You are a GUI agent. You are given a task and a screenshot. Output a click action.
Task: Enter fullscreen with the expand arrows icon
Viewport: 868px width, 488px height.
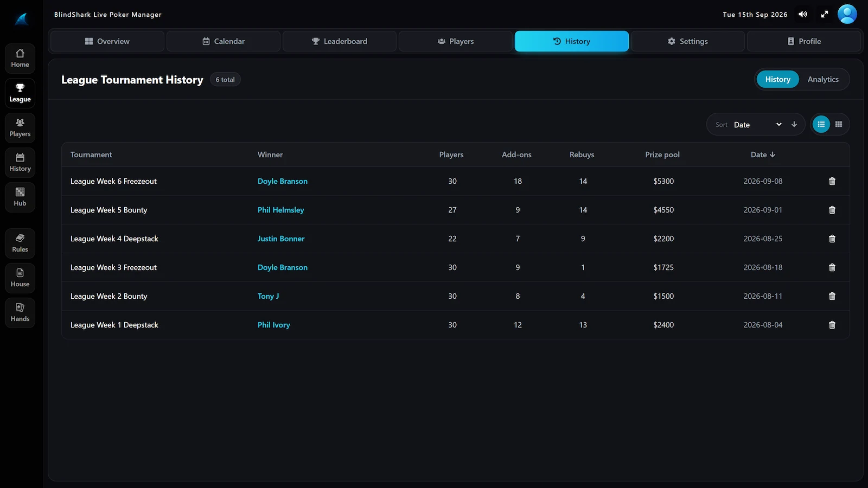pos(825,15)
